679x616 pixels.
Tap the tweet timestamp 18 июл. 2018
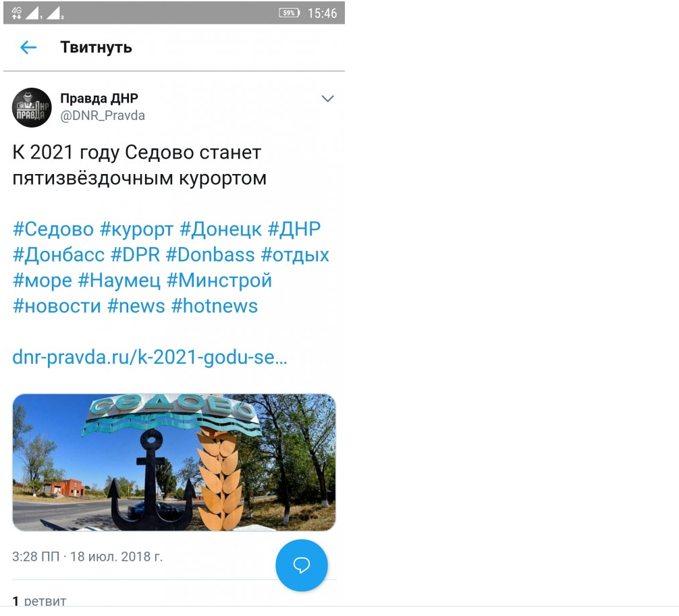[117, 557]
